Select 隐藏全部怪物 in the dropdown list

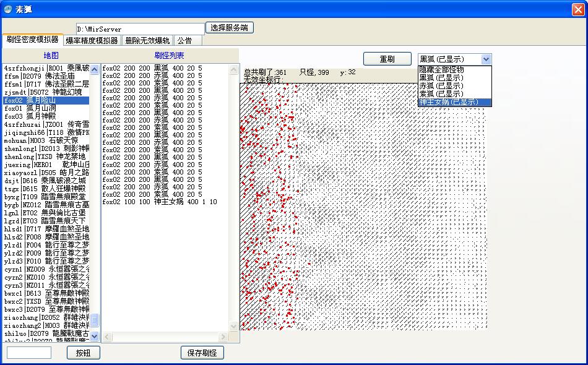pos(454,70)
